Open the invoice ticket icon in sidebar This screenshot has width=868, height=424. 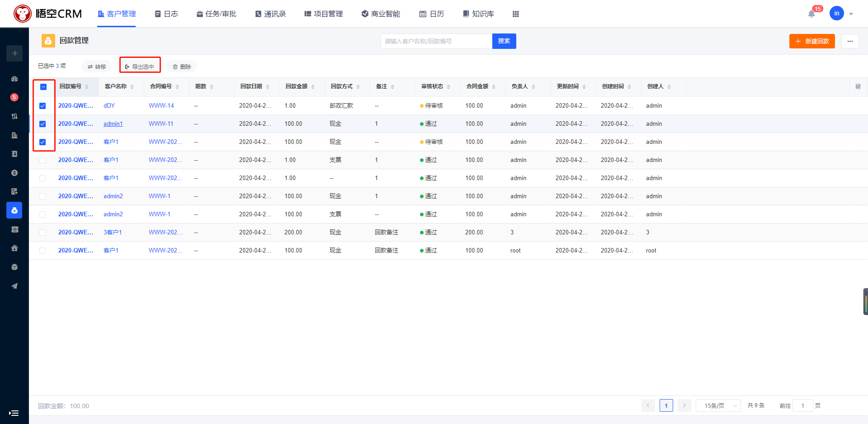pyautogui.click(x=14, y=229)
